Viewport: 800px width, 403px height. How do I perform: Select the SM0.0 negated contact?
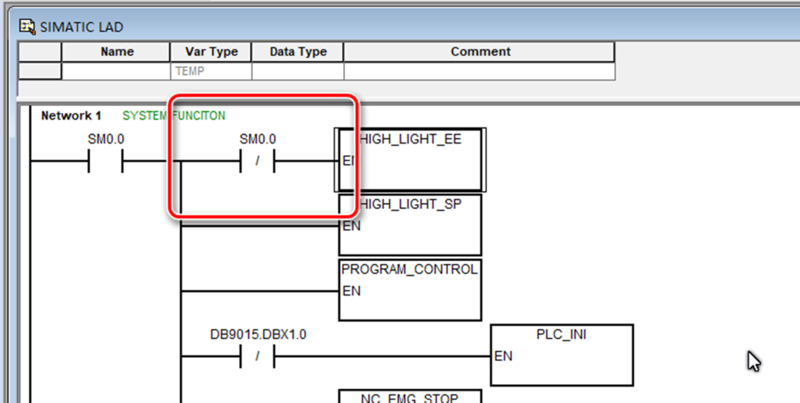click(x=258, y=161)
